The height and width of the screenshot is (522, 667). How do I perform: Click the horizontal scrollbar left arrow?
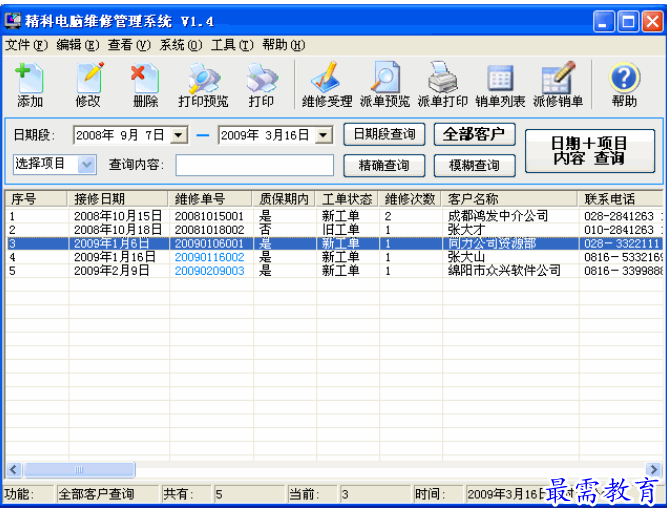pyautogui.click(x=13, y=470)
